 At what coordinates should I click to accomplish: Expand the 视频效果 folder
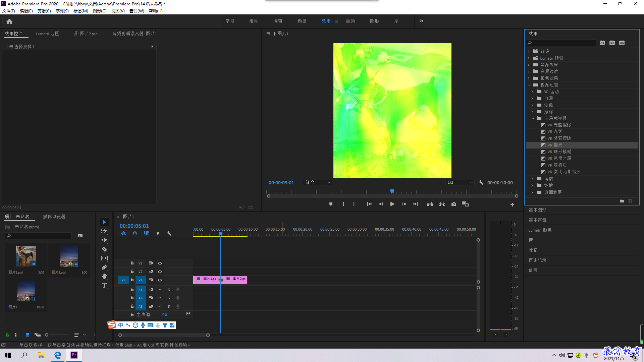(x=529, y=78)
